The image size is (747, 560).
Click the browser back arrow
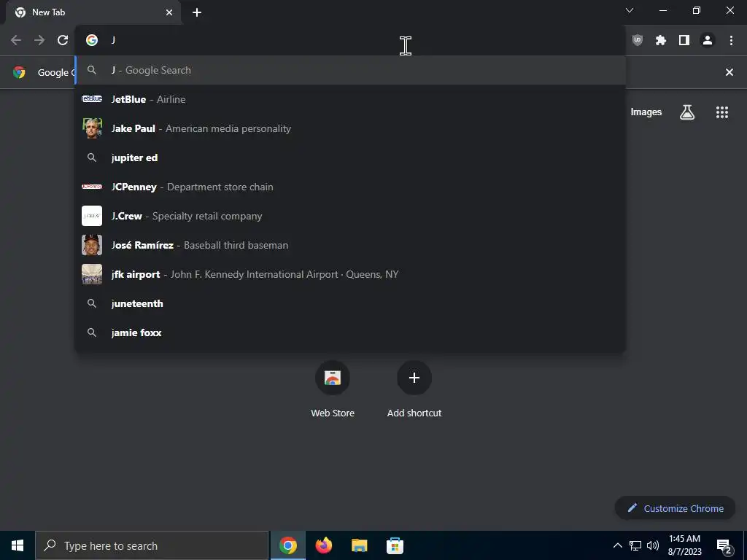(16, 40)
